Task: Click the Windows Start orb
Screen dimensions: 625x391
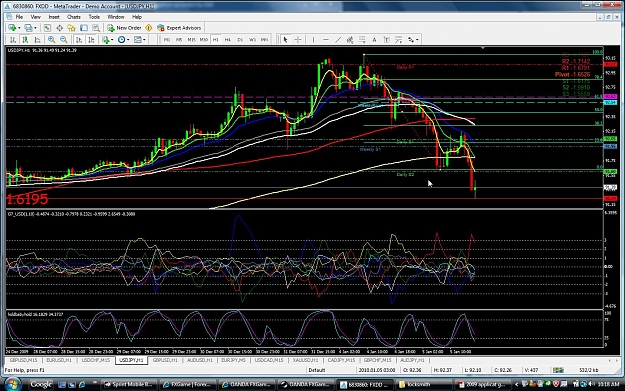Action: [12, 385]
